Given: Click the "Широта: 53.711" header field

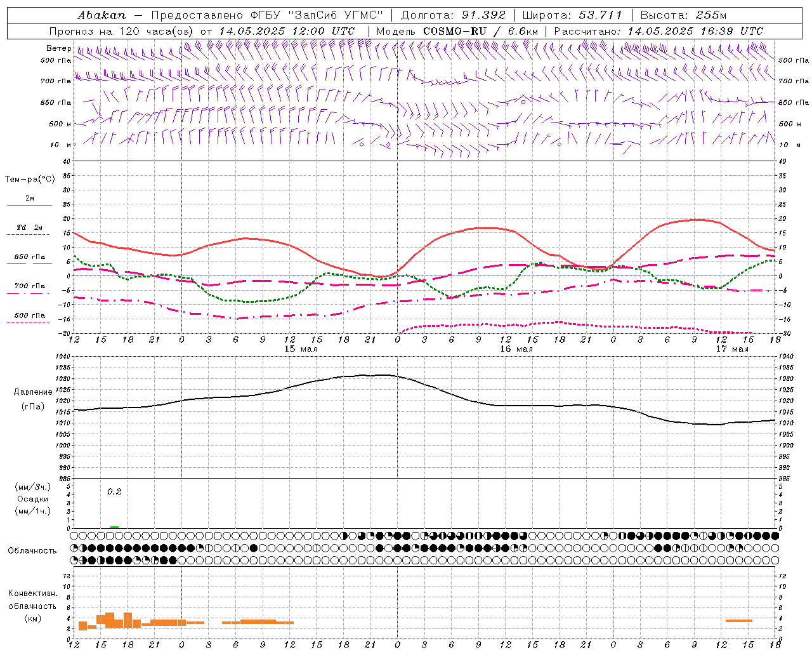Looking at the screenshot, I should tap(572, 15).
